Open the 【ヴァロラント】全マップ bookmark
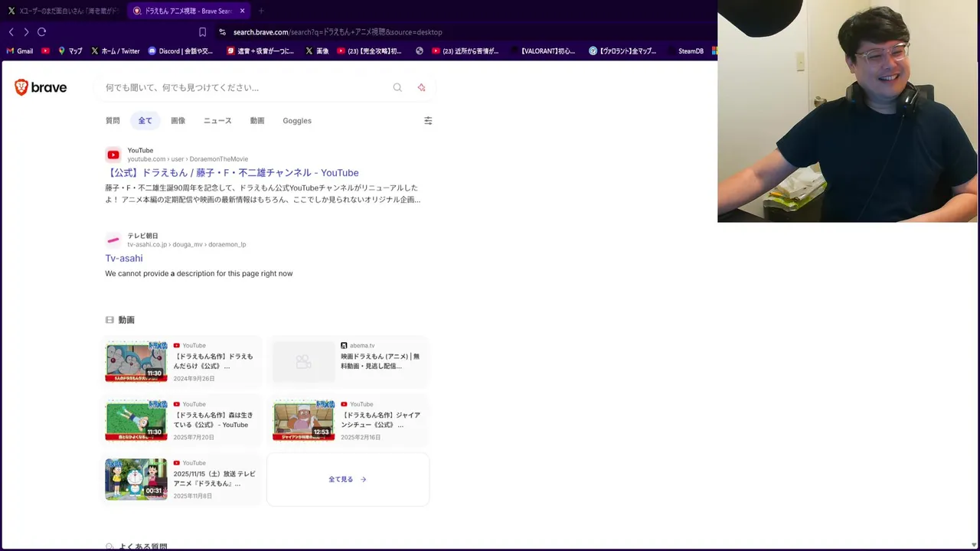Image resolution: width=980 pixels, height=551 pixels. (622, 51)
